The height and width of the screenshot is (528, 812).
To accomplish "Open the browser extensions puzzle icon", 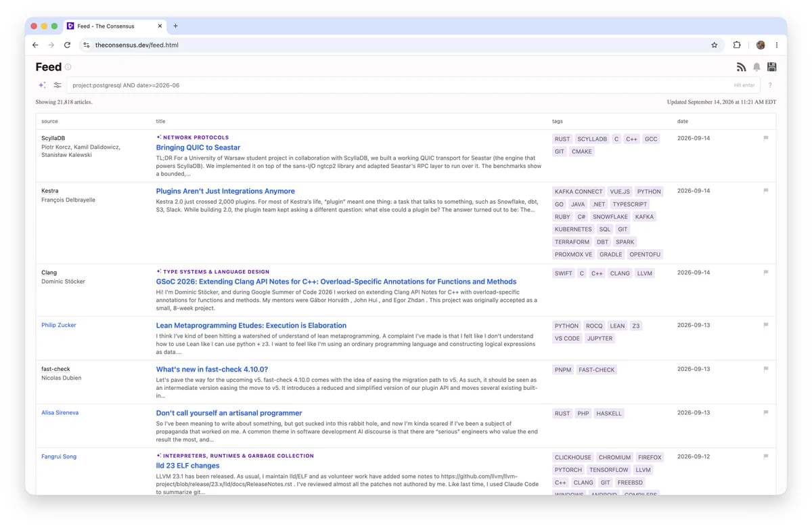I will 737,45.
